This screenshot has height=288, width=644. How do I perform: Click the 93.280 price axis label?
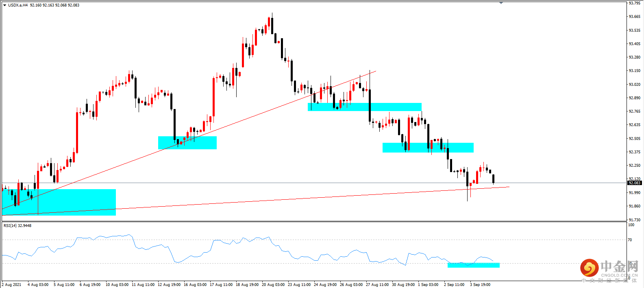point(634,57)
